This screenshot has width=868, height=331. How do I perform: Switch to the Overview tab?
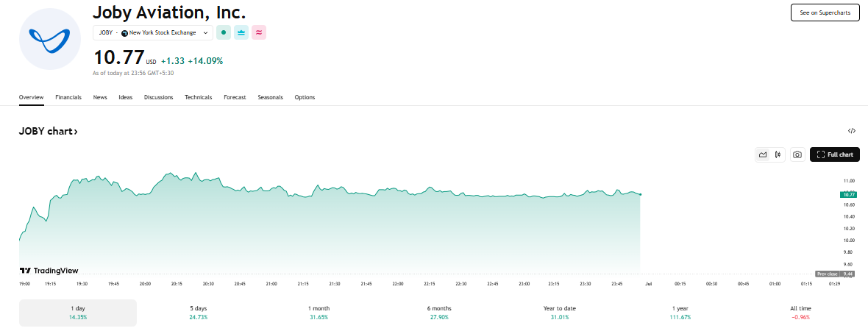point(31,97)
